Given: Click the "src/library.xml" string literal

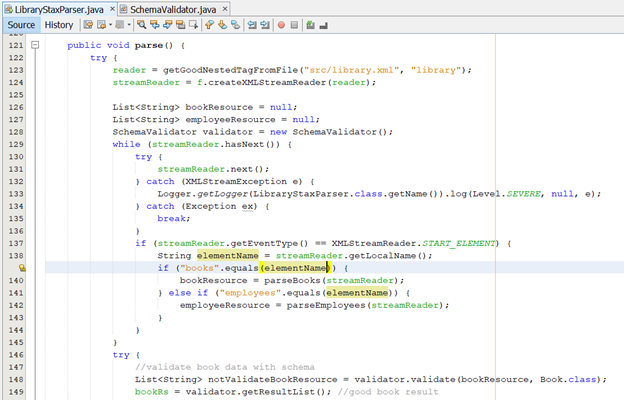Looking at the screenshot, I should click(x=351, y=70).
